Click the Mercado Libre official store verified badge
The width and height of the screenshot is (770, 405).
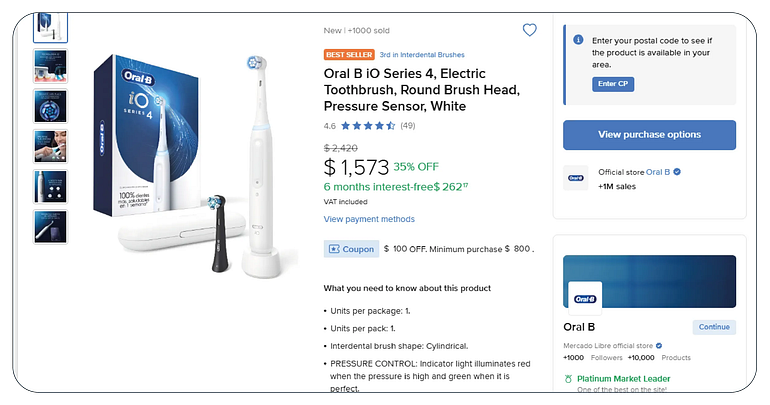[x=659, y=346]
